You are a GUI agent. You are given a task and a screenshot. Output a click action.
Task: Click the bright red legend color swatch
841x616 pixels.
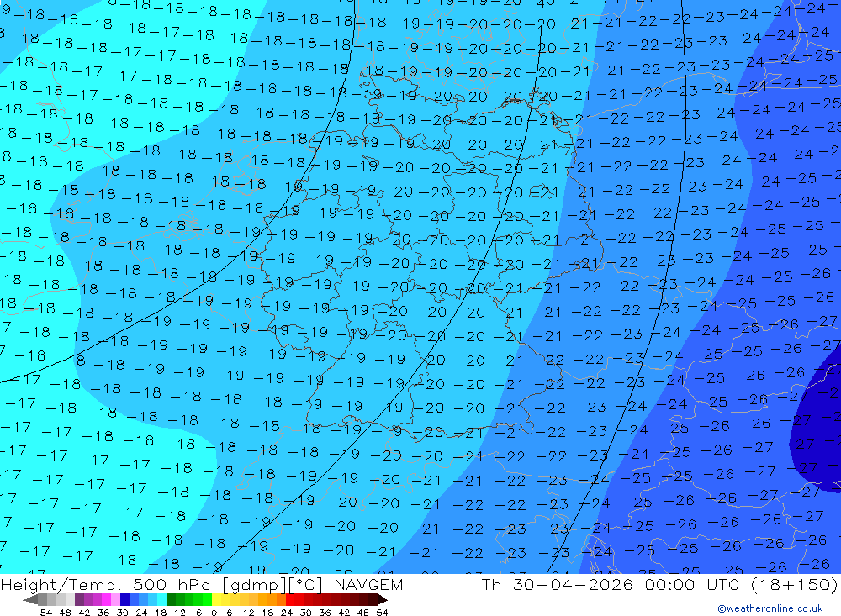[290, 599]
